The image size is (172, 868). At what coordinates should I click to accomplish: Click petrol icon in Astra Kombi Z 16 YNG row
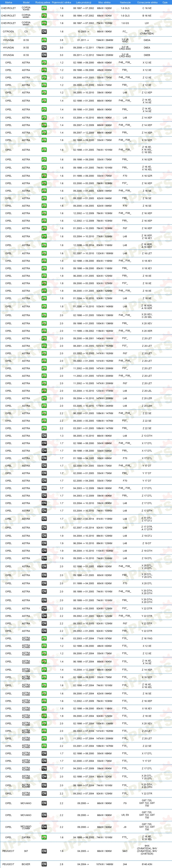pyautogui.click(x=44, y=638)
